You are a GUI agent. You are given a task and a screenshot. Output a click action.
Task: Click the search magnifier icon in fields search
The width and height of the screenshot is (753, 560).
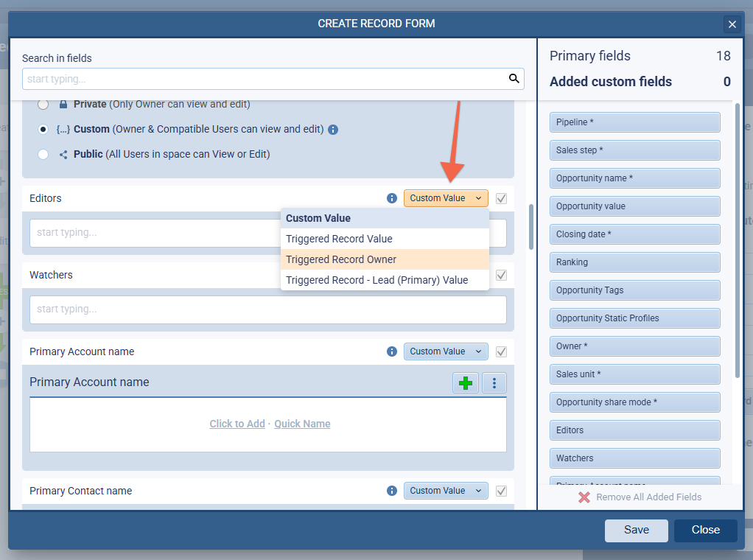tap(514, 79)
